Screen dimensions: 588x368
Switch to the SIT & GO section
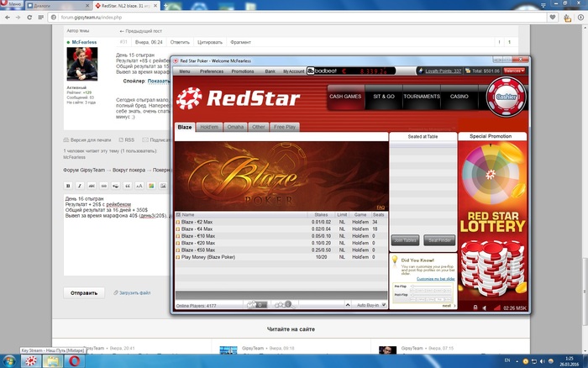point(384,97)
